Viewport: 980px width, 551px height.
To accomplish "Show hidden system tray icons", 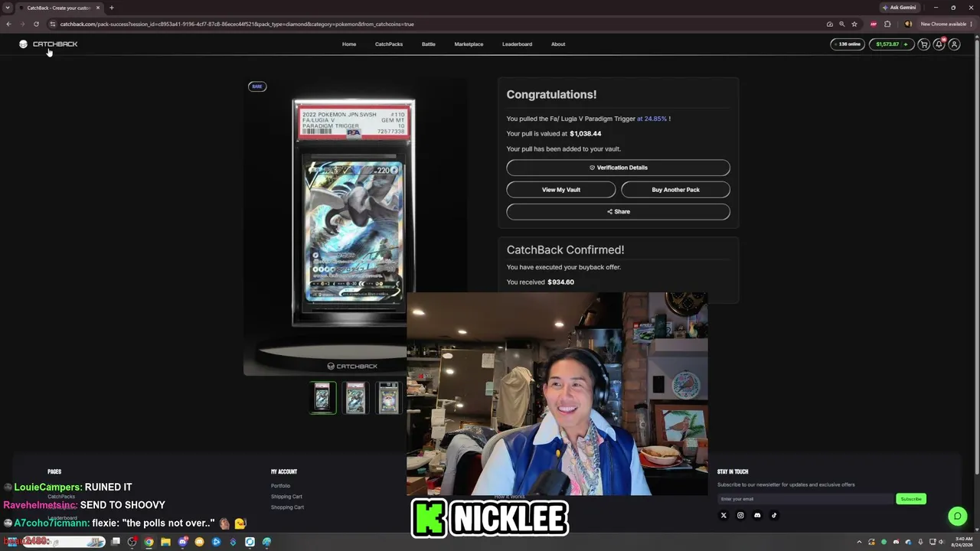I will pos(859,542).
